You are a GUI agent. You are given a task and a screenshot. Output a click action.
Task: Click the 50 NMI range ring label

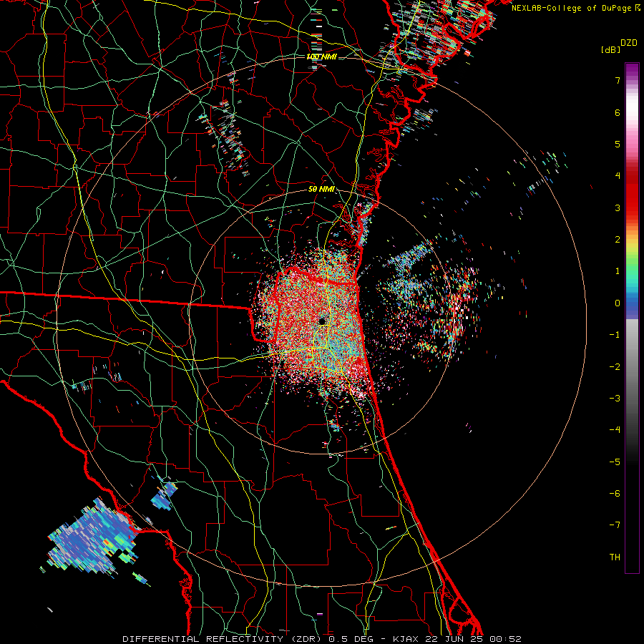[x=321, y=190]
